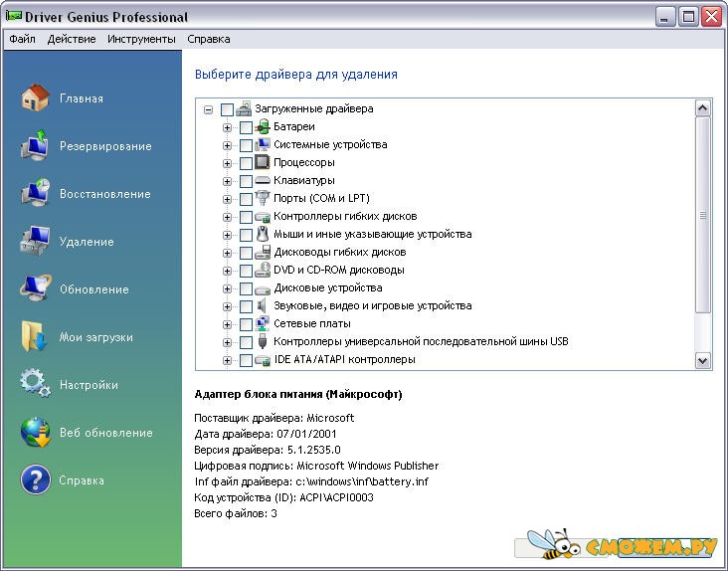Click the Порты (COM и LPT) icon
Screen dimensions: 728x571
point(263,198)
